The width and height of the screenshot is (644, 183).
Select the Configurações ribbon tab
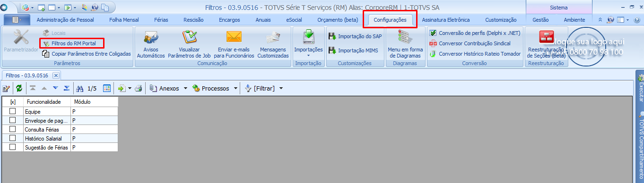pyautogui.click(x=390, y=20)
